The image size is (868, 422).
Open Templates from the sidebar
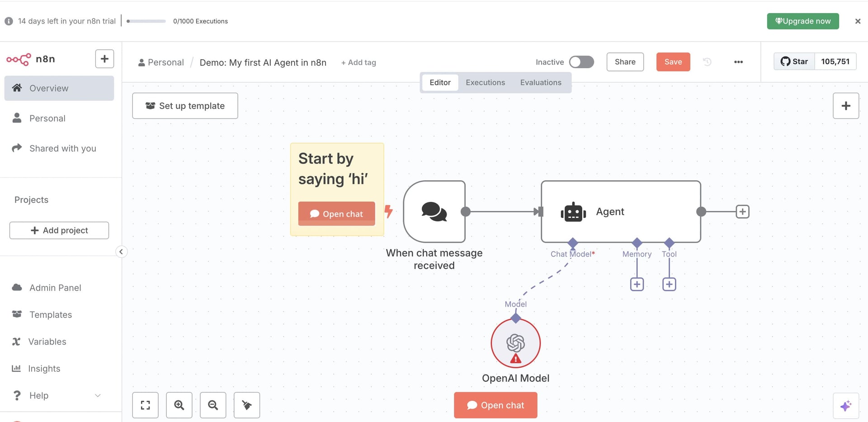tap(50, 314)
